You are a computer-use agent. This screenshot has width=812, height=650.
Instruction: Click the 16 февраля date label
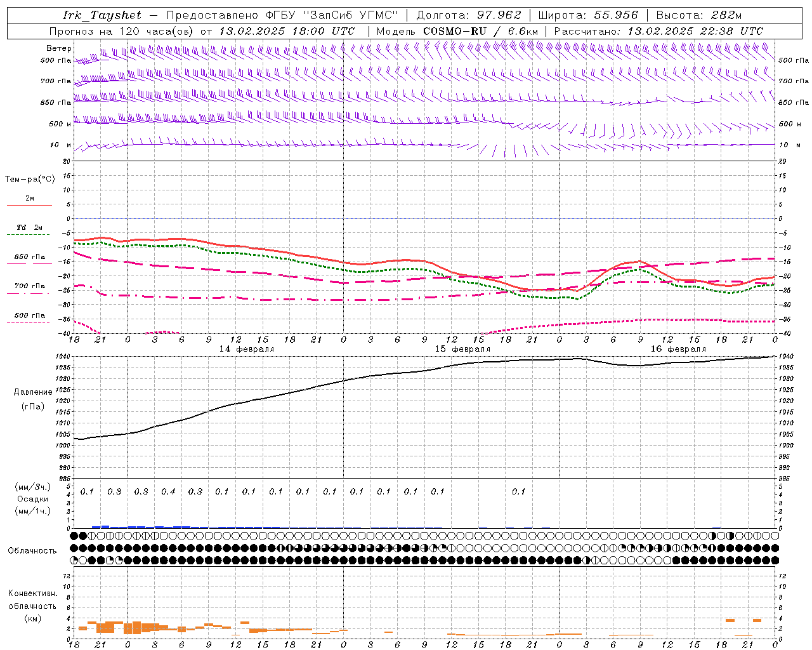point(678,349)
